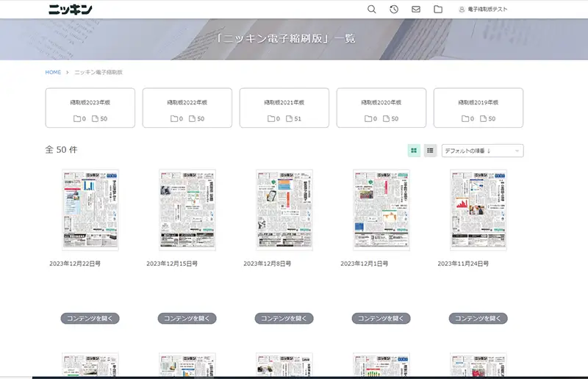The height and width of the screenshot is (379, 588).
Task: Click the 2023年12月8日号 title
Action: click(x=268, y=264)
